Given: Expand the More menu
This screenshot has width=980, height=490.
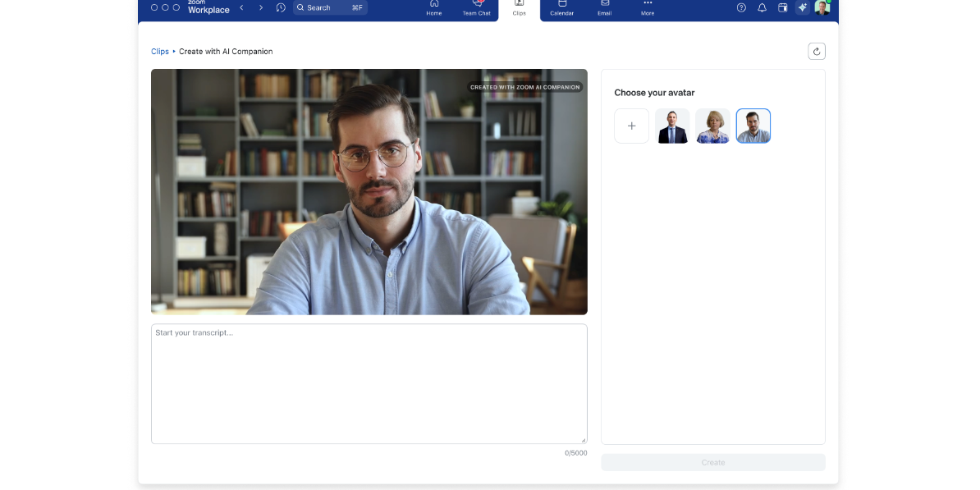Looking at the screenshot, I should (x=648, y=8).
